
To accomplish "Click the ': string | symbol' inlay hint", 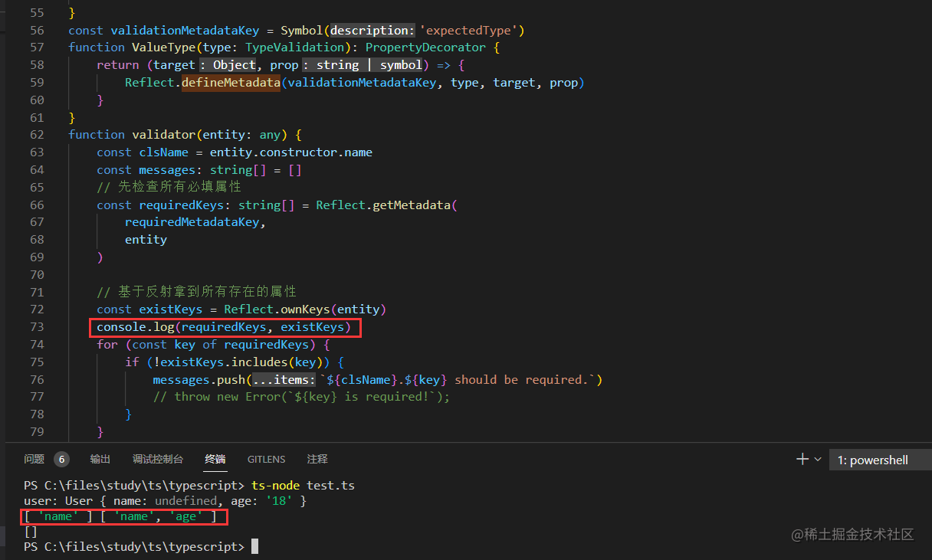I will pos(363,65).
